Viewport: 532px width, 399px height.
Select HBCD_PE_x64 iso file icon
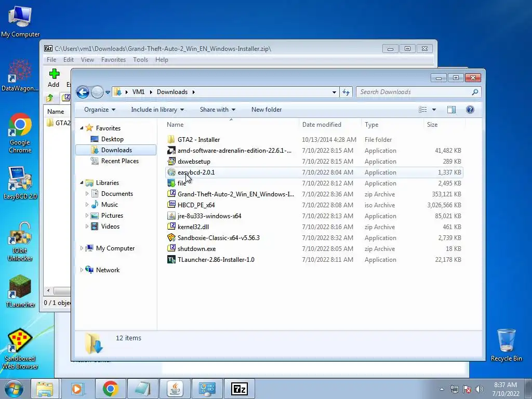[171, 205]
